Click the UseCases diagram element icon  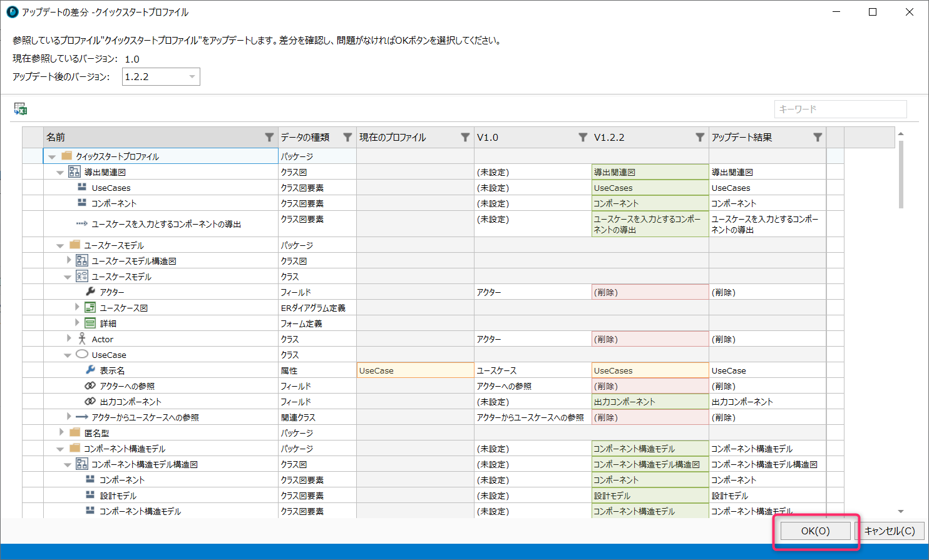[82, 187]
